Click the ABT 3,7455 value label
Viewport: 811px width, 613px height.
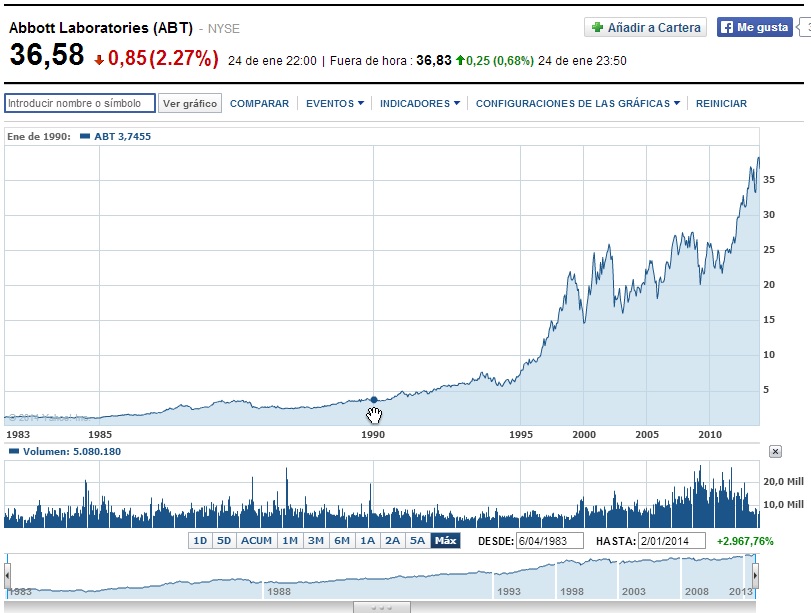click(x=123, y=137)
